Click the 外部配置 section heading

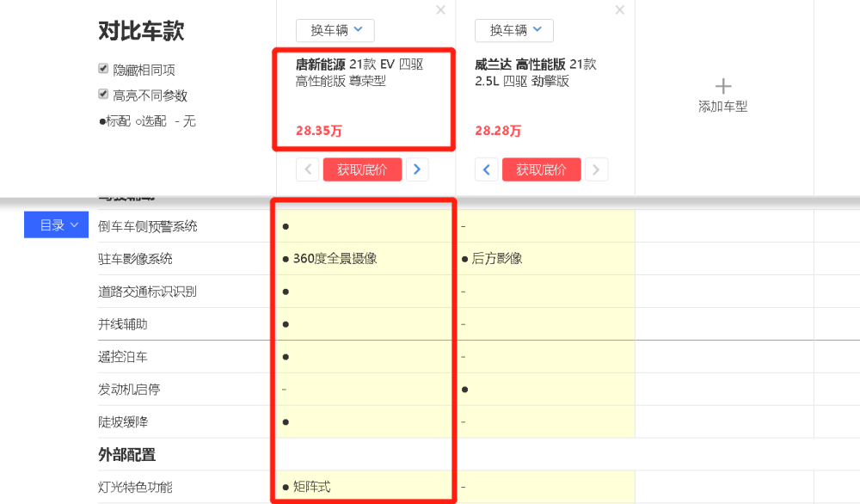click(126, 455)
